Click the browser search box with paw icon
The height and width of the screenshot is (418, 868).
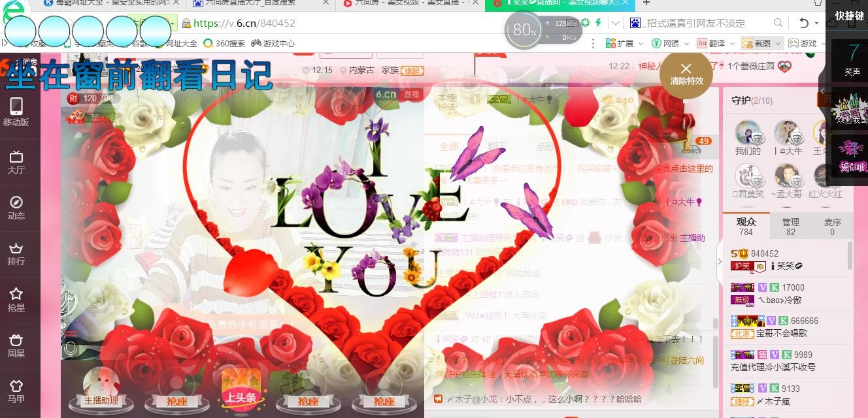click(x=706, y=23)
